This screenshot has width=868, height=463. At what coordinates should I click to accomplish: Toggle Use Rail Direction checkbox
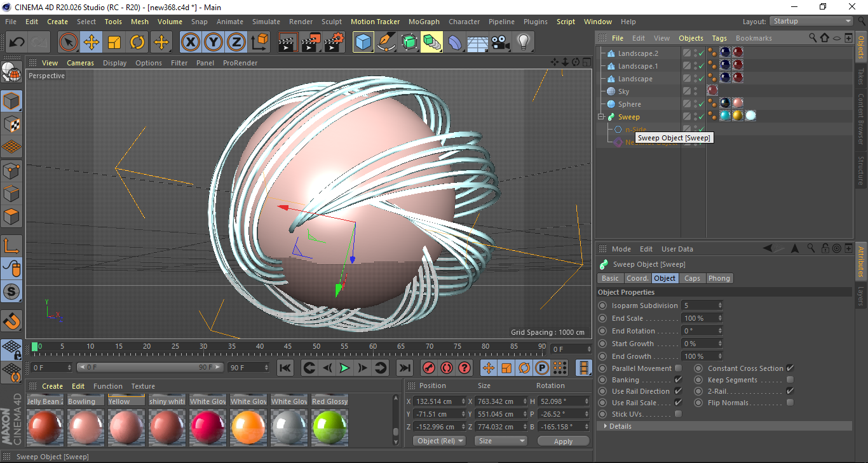click(678, 391)
